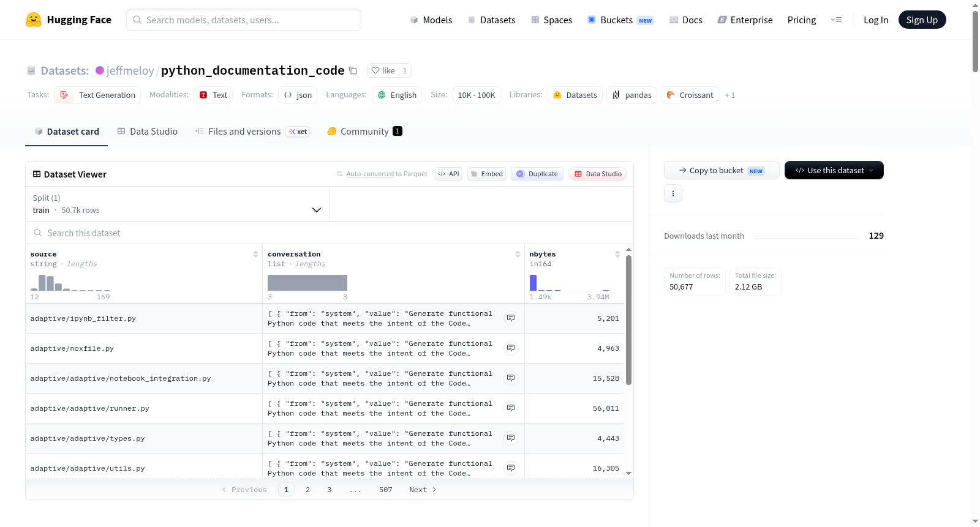Viewport: 980px width, 527px height.
Task: Click the Embed button
Action: 487,174
